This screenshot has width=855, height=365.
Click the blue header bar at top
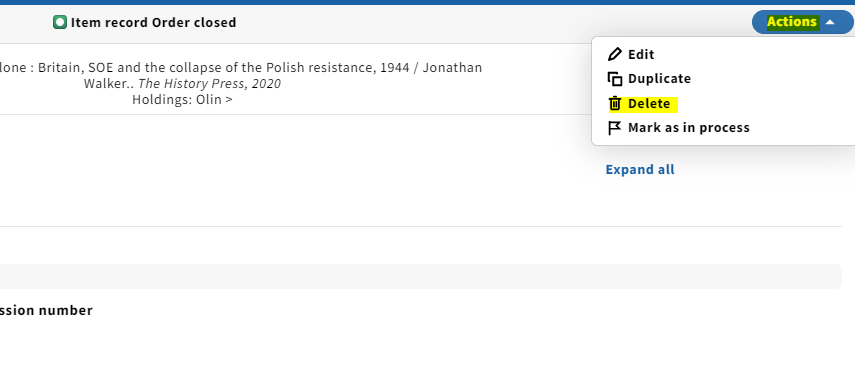[428, 2]
